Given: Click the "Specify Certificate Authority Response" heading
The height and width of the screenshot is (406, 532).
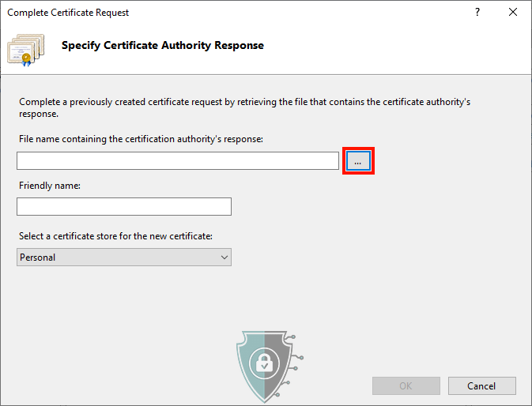Looking at the screenshot, I should click(x=163, y=46).
